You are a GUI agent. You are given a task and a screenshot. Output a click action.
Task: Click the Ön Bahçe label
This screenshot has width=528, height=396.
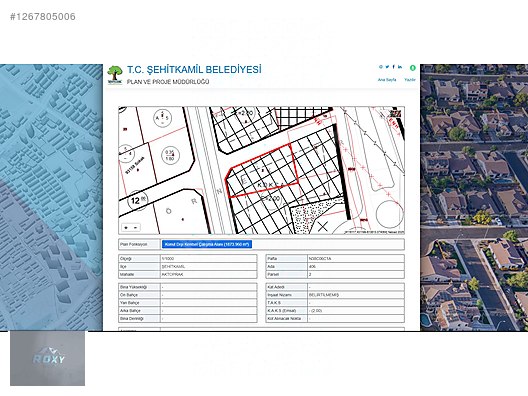(x=129, y=295)
